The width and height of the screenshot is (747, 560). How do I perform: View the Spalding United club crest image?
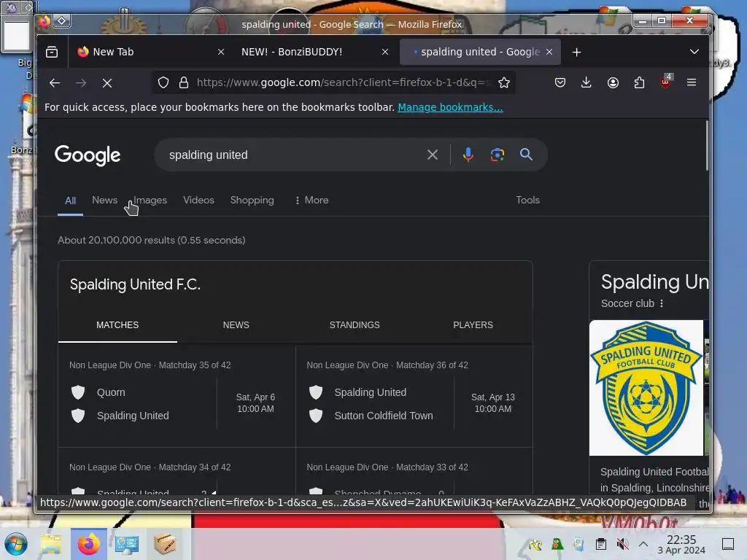point(646,388)
